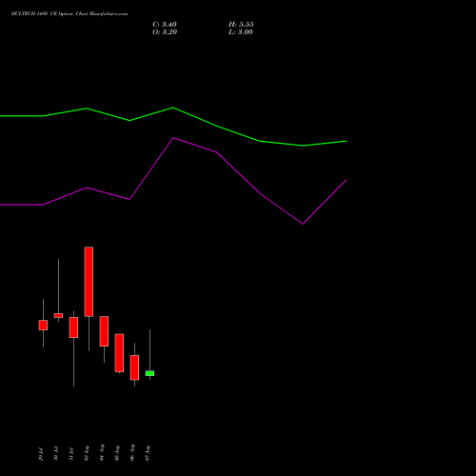Click the green candlestick for 07 Aug
Viewport: 476px width, 476px height.
[x=149, y=373]
